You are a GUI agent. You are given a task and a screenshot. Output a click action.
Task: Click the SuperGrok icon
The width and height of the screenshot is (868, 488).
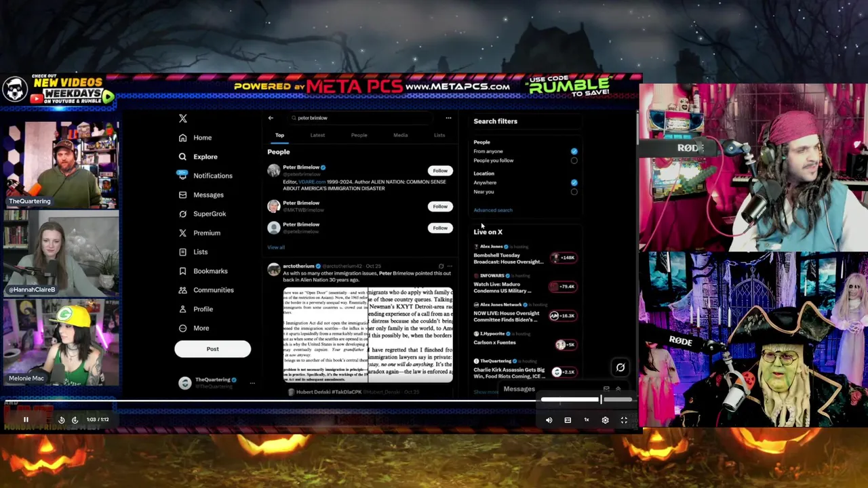(x=182, y=213)
